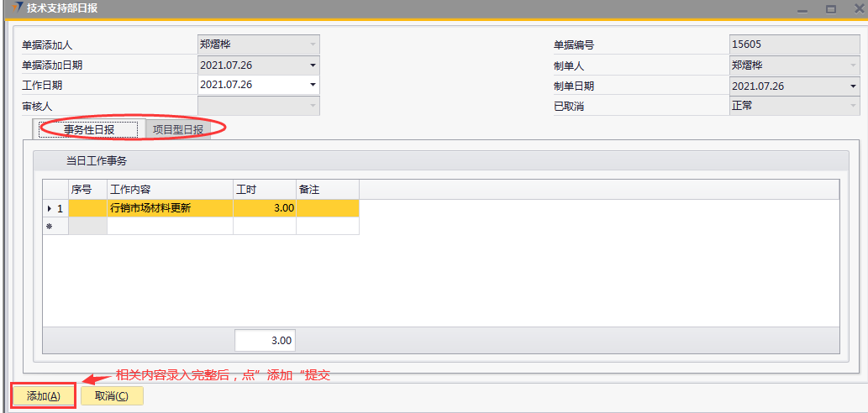
Task: Open the 工作日期 date picker dropdown
Action: pos(313,85)
